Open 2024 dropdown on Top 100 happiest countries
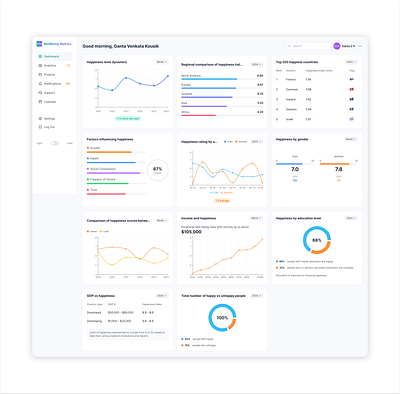This screenshot has height=395, width=400. 351,62
